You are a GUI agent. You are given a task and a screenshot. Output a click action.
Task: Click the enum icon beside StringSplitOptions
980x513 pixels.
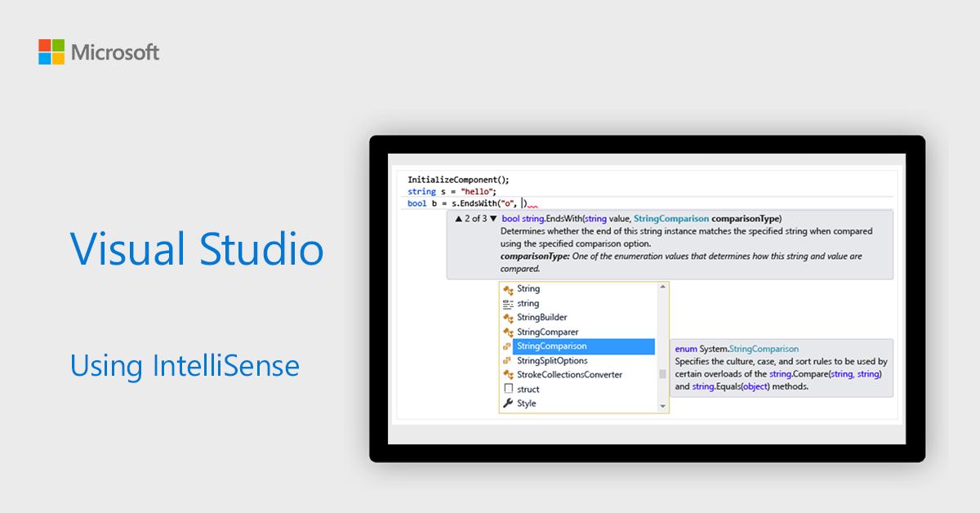(508, 360)
